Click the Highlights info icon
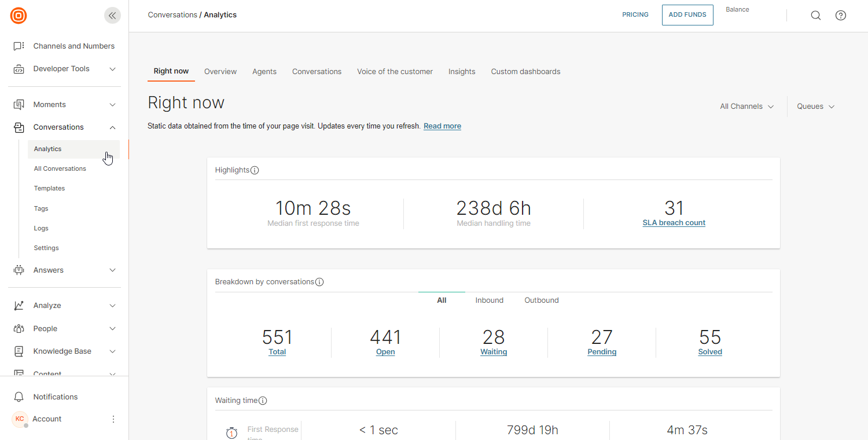This screenshot has width=868, height=440. coord(255,170)
